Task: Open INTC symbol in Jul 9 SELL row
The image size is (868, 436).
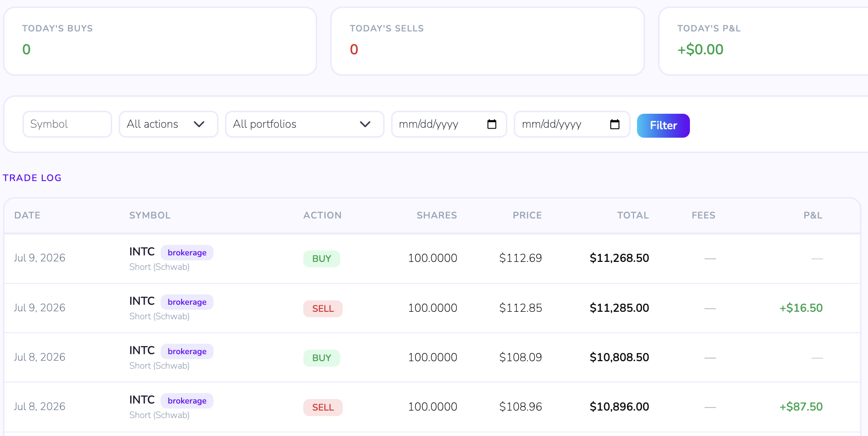Action: point(142,301)
